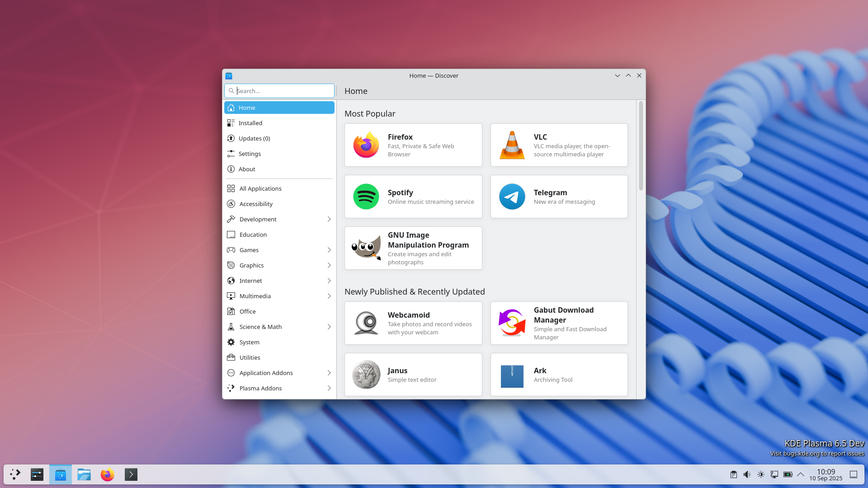Screen dimensions: 868x488
Task: Open the About page
Action: click(279, 169)
